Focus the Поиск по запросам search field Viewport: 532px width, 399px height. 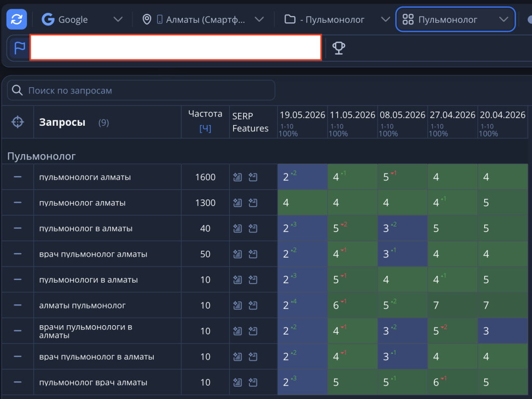coord(141,90)
